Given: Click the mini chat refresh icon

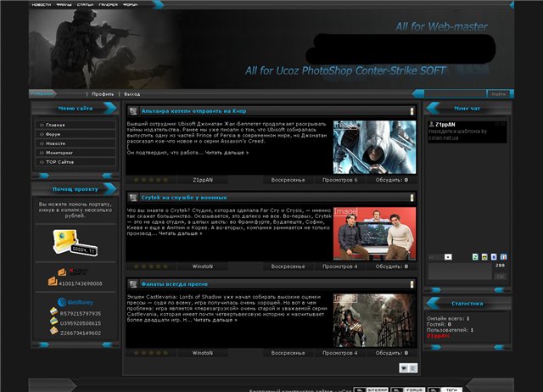Looking at the screenshot, I should [x=475, y=257].
